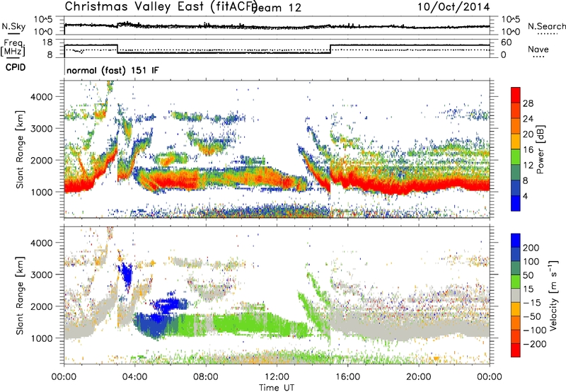Pick Power colorbar segment between 20 and 24
The width and height of the screenshot is (566, 392).
pos(516,126)
